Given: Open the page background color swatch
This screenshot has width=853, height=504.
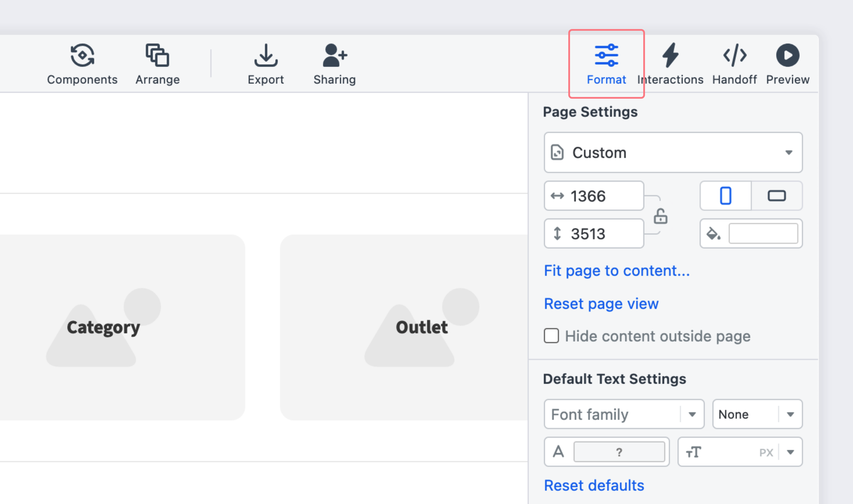Looking at the screenshot, I should [763, 234].
